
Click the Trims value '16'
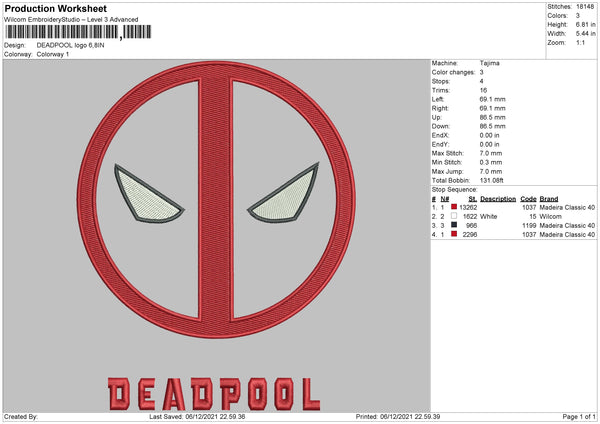click(x=483, y=90)
